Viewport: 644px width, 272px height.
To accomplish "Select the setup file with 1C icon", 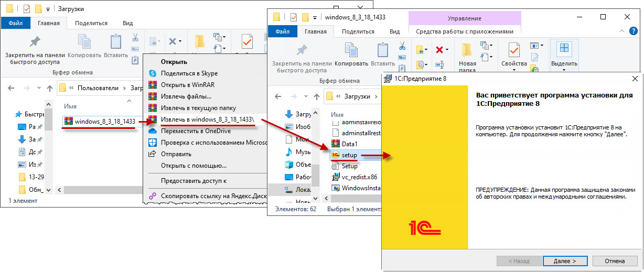I will click(345, 155).
